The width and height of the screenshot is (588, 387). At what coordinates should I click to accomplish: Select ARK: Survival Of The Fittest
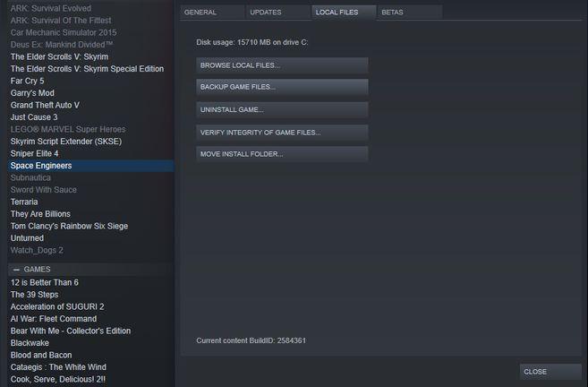[x=61, y=21]
